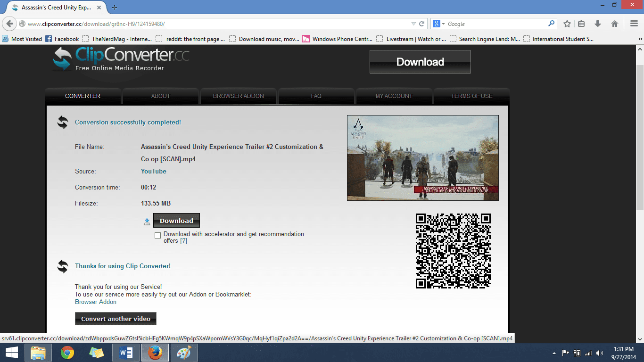
Task: Open the Google search engine selector dropdown
Action: pyautogui.click(x=438, y=24)
